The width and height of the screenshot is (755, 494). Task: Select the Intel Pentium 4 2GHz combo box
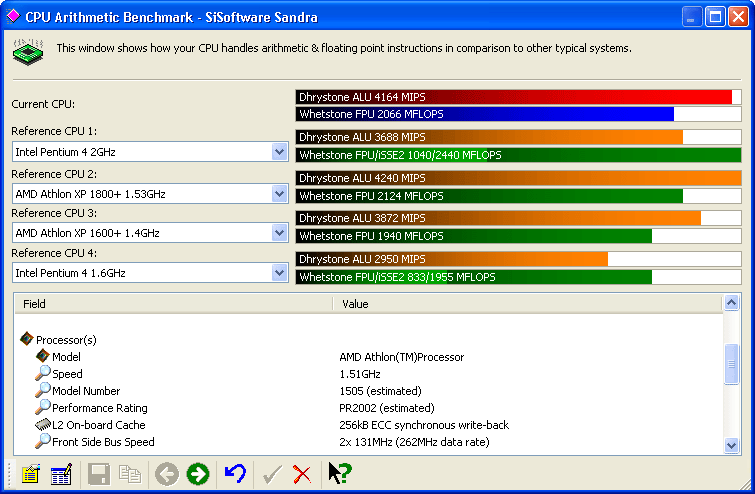click(150, 152)
